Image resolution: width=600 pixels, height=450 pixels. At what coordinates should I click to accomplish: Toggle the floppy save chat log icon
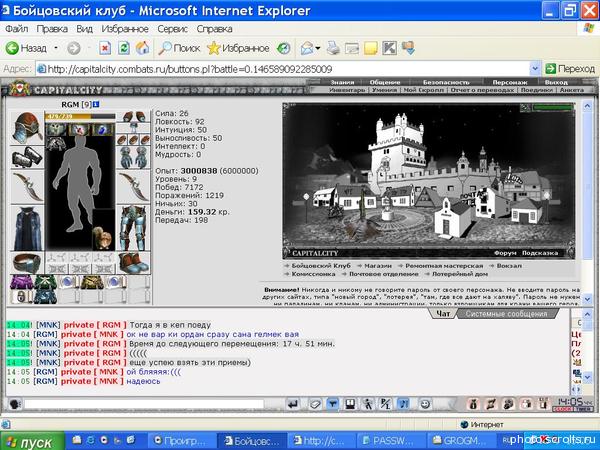coord(350,404)
